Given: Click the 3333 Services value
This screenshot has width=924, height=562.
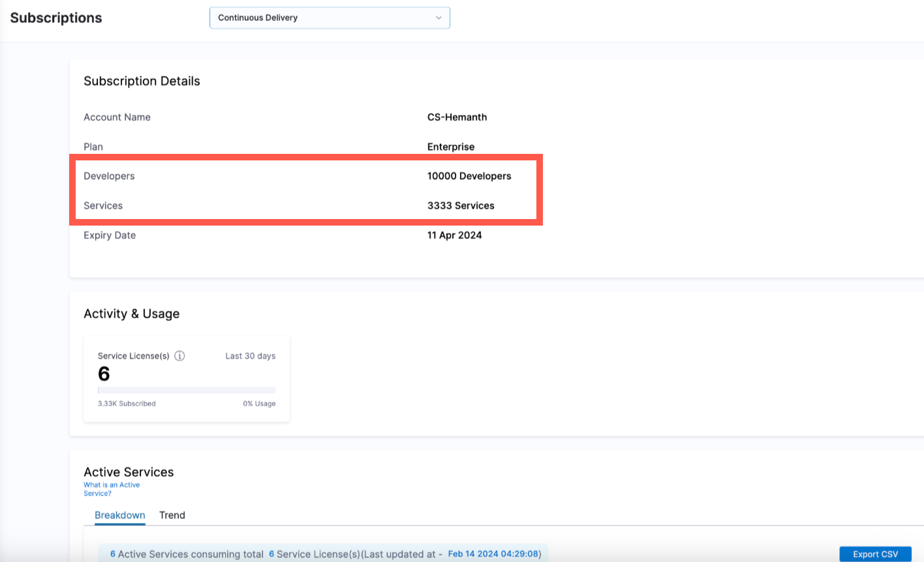Looking at the screenshot, I should click(x=461, y=205).
